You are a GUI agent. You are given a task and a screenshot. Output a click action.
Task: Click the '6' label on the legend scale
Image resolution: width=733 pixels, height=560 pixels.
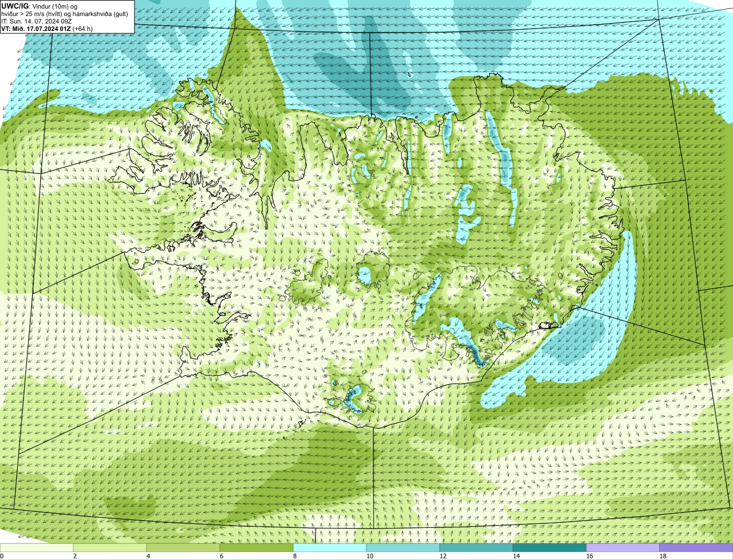222,556
